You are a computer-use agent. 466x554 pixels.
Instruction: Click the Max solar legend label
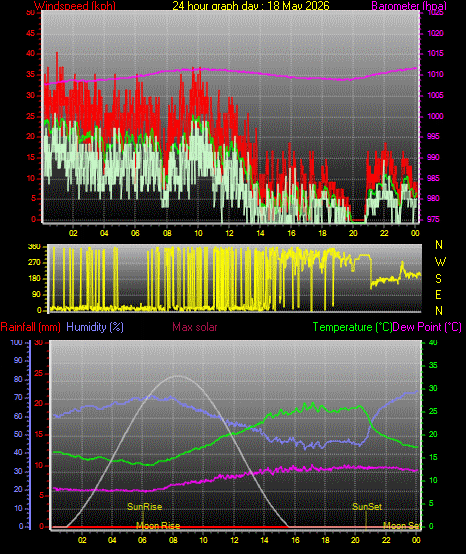click(195, 327)
